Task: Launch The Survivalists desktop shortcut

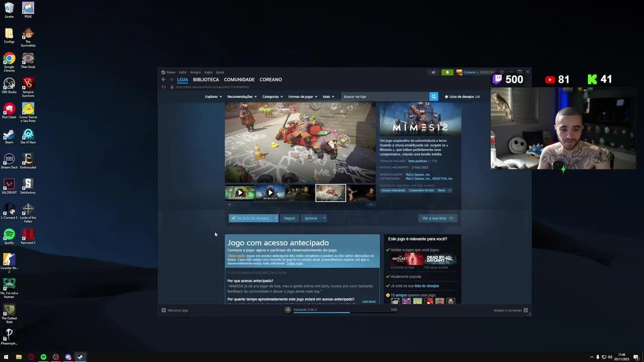Action: click(28, 38)
